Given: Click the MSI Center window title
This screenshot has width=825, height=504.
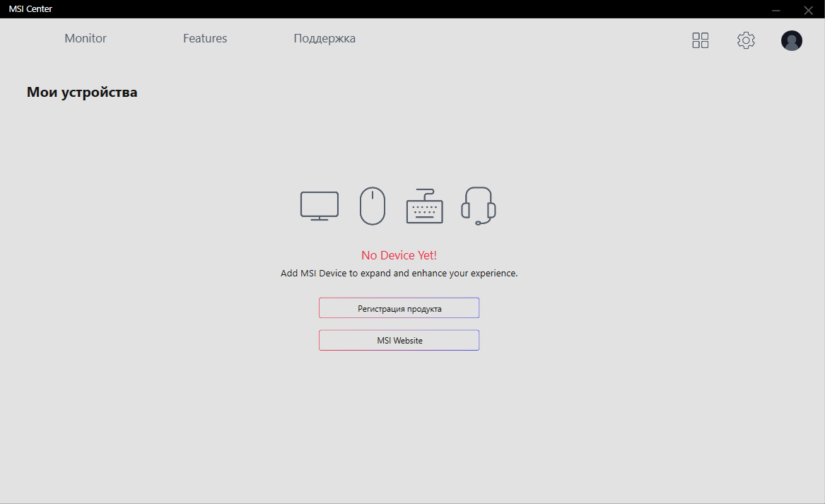Looking at the screenshot, I should tap(30, 9).
